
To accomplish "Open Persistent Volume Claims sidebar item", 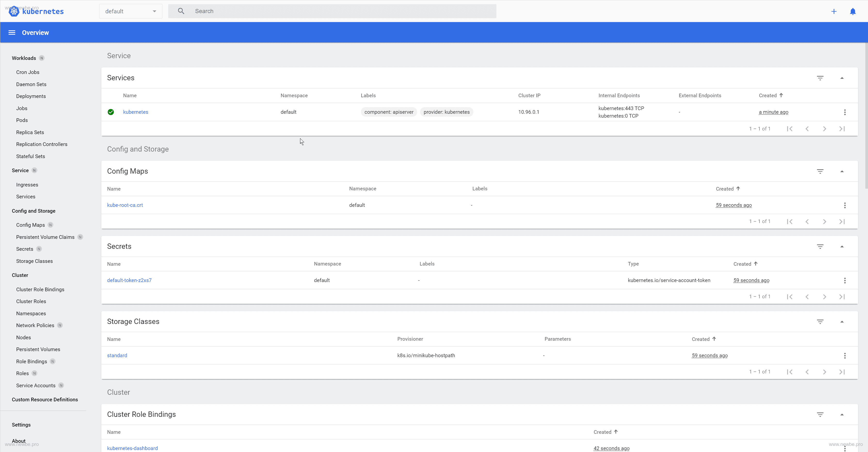I will tap(45, 237).
